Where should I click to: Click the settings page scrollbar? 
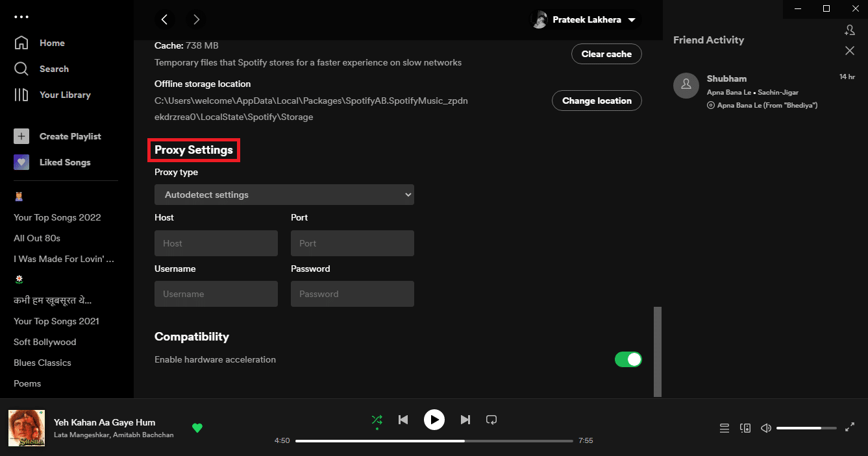(x=658, y=352)
